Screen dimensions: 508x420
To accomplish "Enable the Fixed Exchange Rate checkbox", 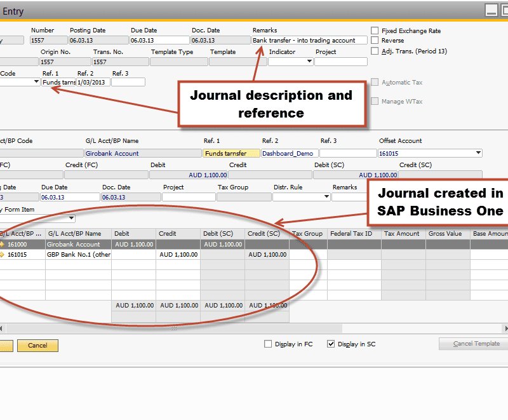I will pos(375,30).
